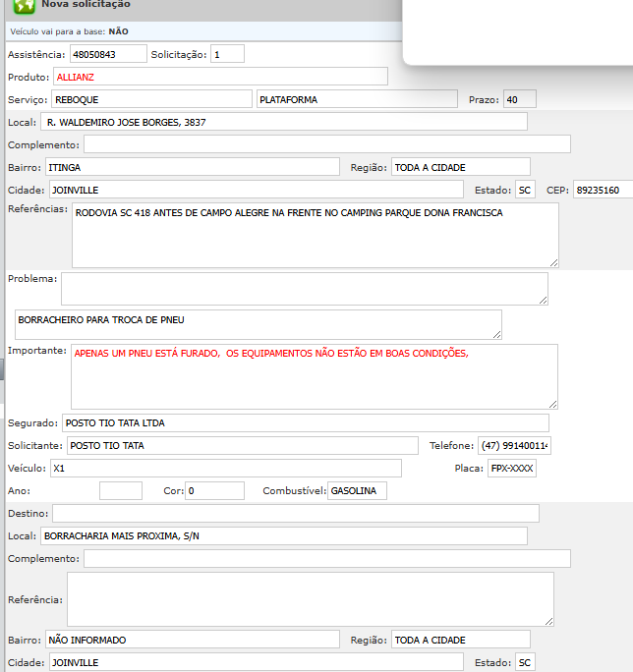Click the Região field beside ITINGA
Image resolution: width=633 pixels, height=672 pixels.
click(461, 167)
